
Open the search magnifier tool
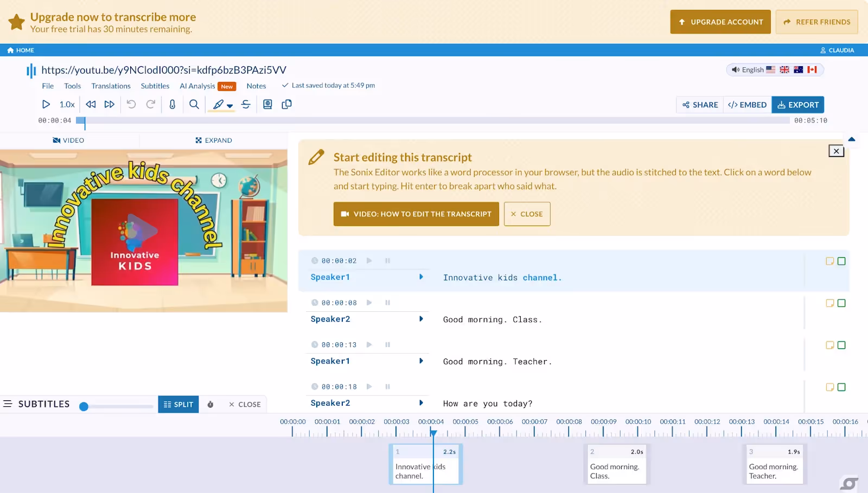coord(194,104)
